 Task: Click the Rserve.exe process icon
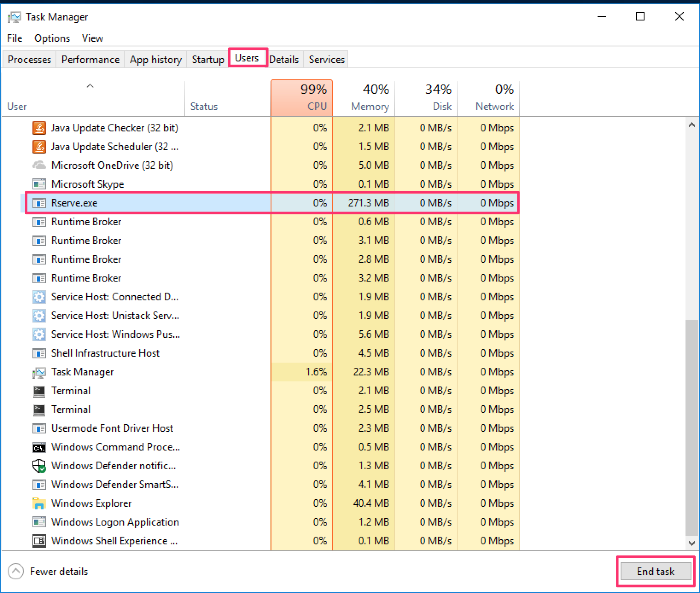tap(39, 203)
